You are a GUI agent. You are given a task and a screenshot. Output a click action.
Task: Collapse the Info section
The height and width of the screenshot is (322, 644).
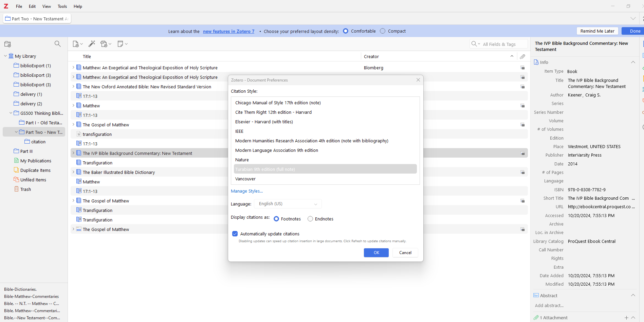click(x=633, y=62)
